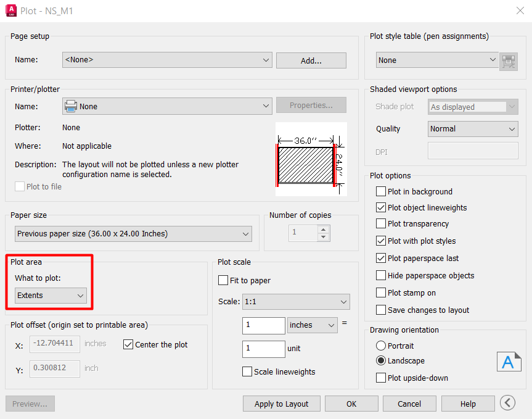Screen dimensions: 532x419
Task: Click the drawing orientation preview icon
Action: tap(509, 362)
